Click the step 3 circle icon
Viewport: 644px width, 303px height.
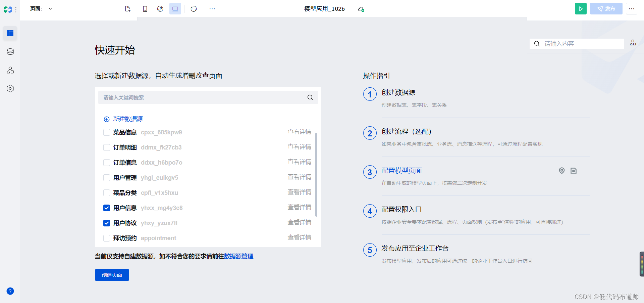click(370, 172)
